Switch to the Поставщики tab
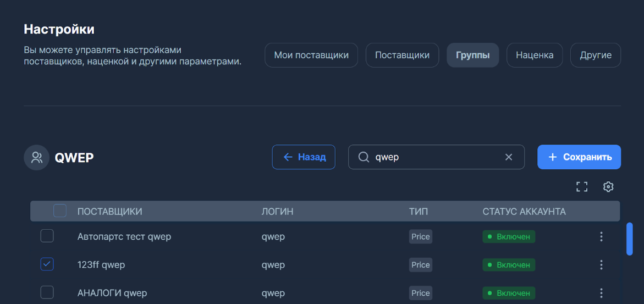This screenshot has width=644, height=304. tap(403, 55)
